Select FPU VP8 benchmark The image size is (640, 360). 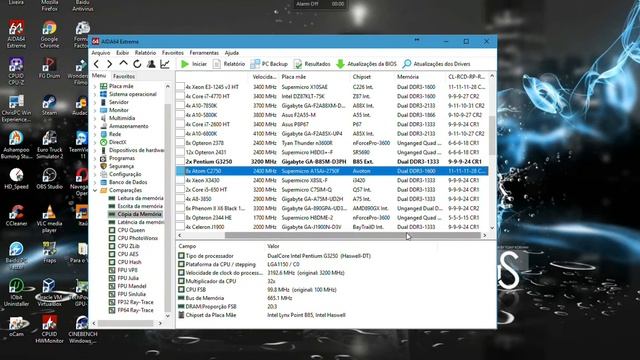[x=123, y=270]
